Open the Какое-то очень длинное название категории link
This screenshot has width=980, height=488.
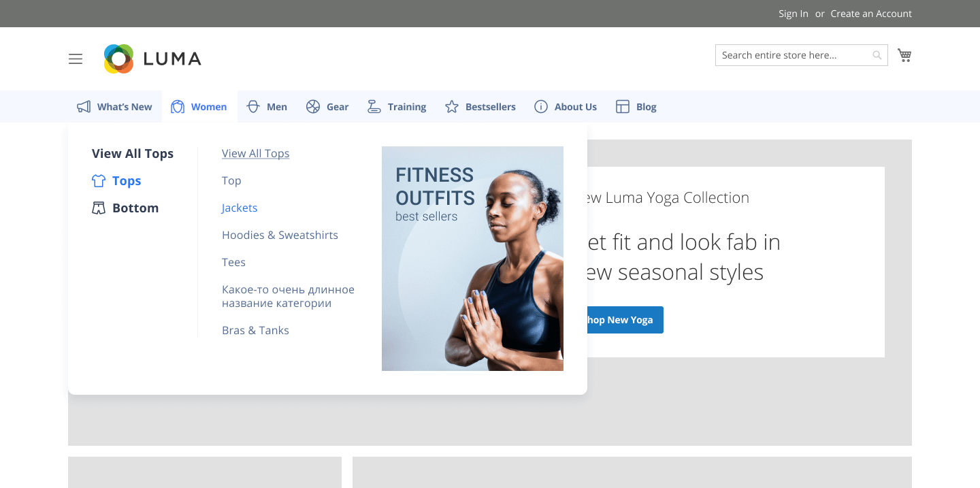click(288, 297)
